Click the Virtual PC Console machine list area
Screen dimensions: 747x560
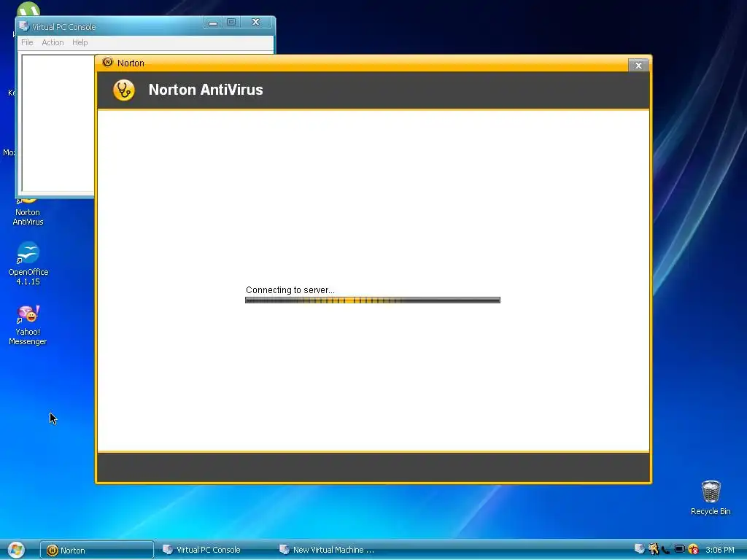point(58,122)
